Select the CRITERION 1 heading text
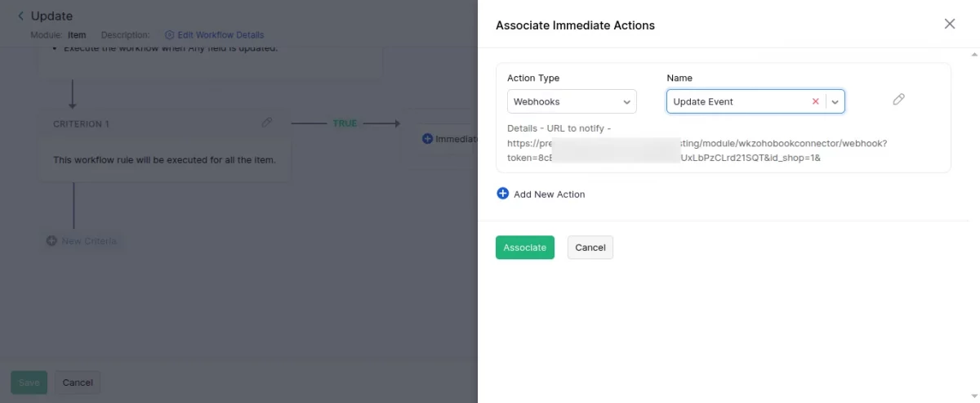The height and width of the screenshot is (403, 980). (81, 124)
